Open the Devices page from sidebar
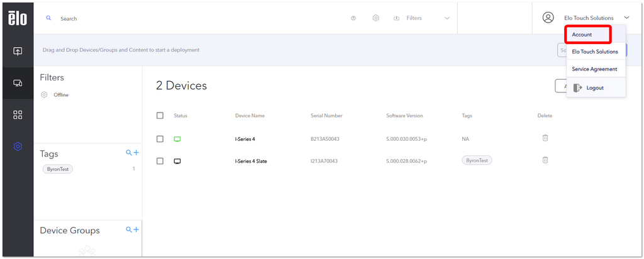 [x=18, y=83]
